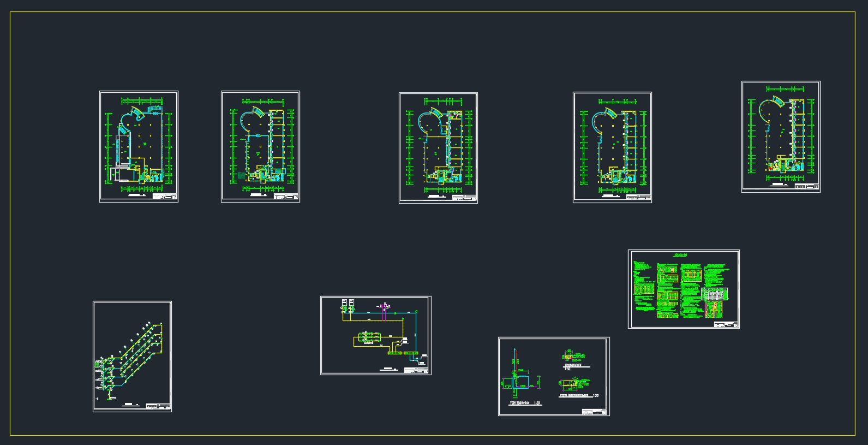Select the rightmost floor plan sheet
868x445 pixels.
point(781,137)
